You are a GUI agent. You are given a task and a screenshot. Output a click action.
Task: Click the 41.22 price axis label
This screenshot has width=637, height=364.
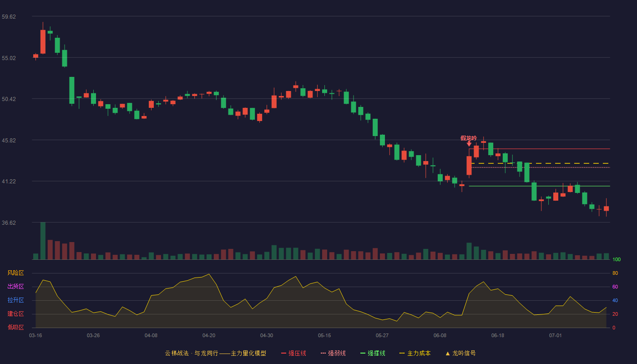point(9,182)
